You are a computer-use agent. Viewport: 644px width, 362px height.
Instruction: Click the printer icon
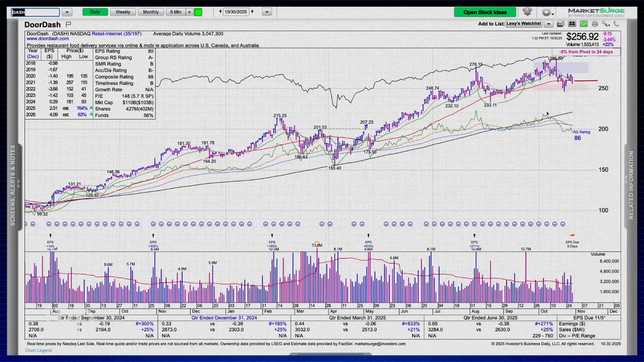pos(595,24)
